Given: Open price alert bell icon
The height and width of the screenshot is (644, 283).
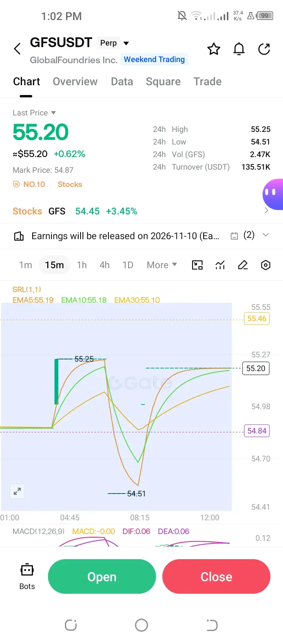Looking at the screenshot, I should click(x=239, y=49).
